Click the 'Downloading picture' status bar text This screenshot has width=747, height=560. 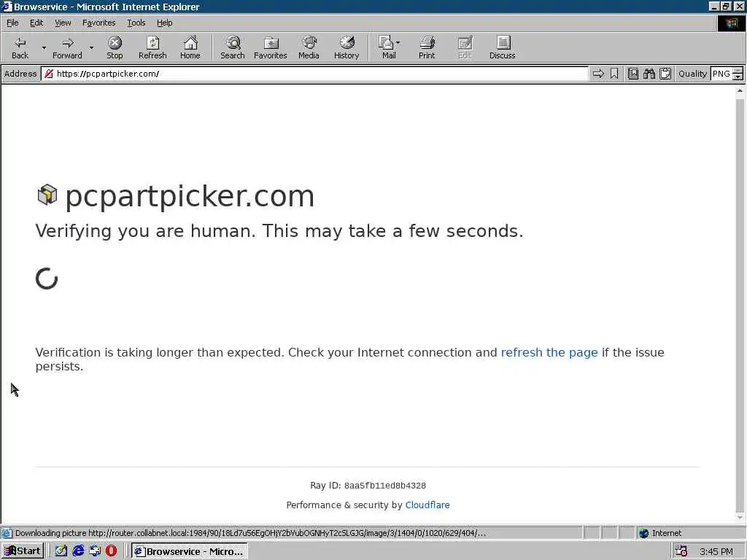tap(250, 533)
